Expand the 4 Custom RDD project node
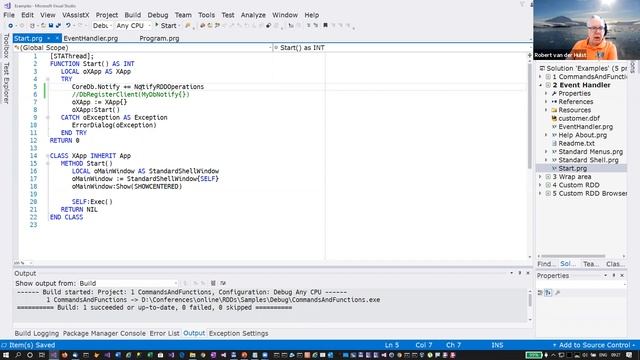 pos(540,185)
